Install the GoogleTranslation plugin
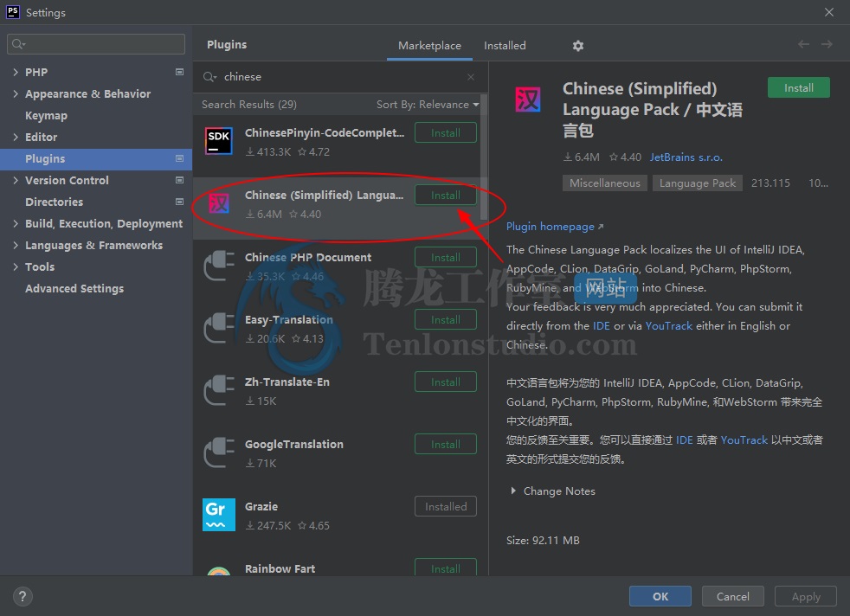 point(446,444)
